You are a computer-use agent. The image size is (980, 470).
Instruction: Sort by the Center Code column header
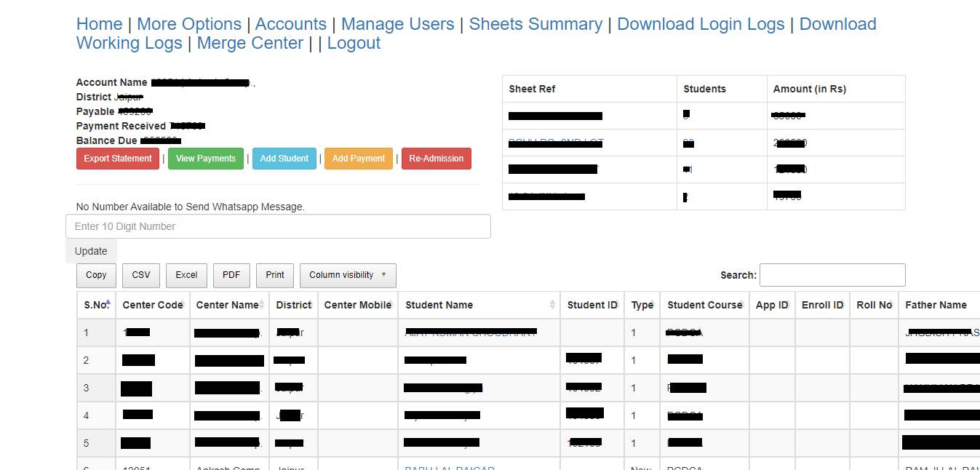point(152,305)
